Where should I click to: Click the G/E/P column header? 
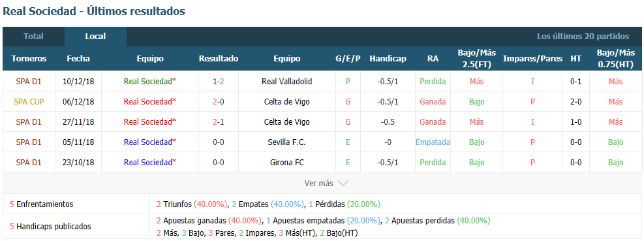pyautogui.click(x=348, y=58)
